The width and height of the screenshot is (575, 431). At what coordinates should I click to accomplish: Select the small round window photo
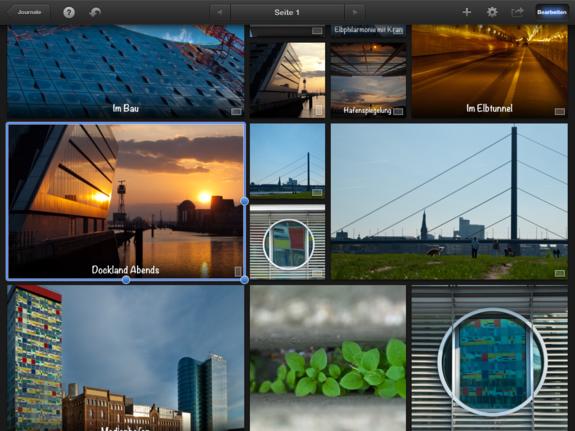pyautogui.click(x=288, y=242)
